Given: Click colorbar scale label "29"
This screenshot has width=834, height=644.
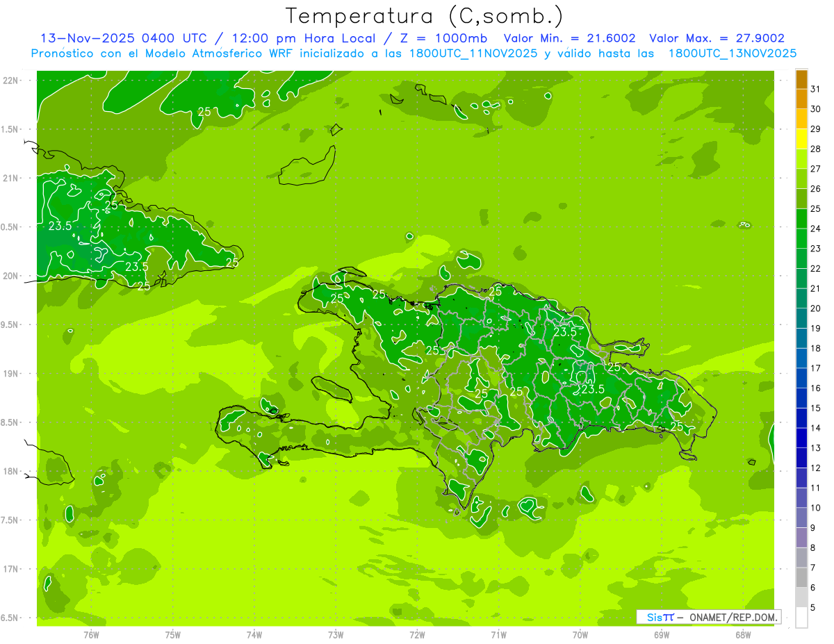Looking at the screenshot, I should (816, 129).
